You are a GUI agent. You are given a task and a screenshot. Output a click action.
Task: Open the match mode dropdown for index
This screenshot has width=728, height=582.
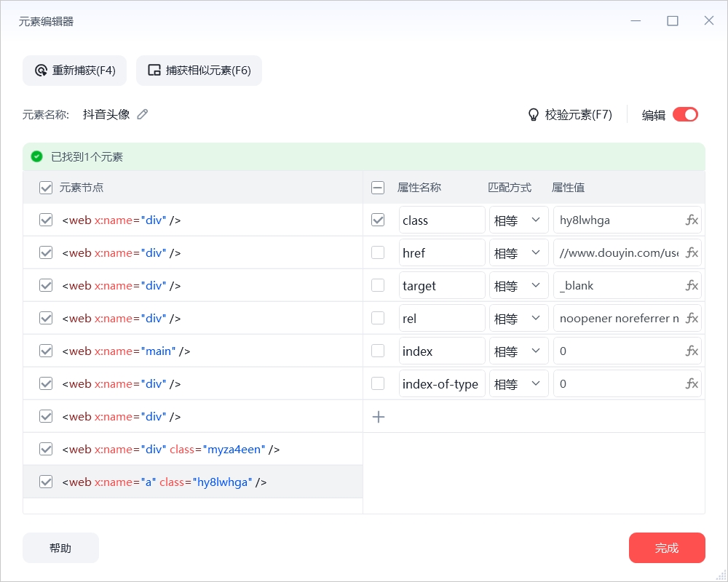pos(518,351)
